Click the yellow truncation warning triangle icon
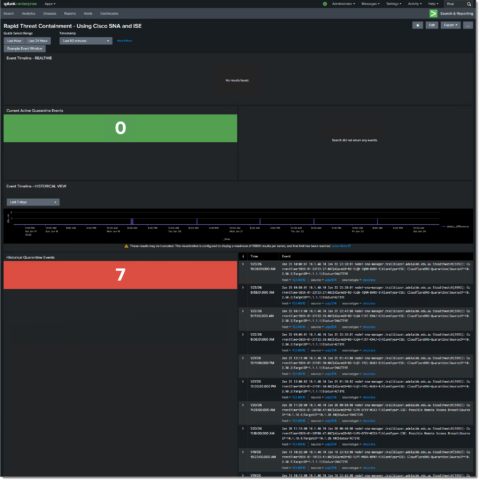Screen dimensions: 480x480 pyautogui.click(x=126, y=246)
